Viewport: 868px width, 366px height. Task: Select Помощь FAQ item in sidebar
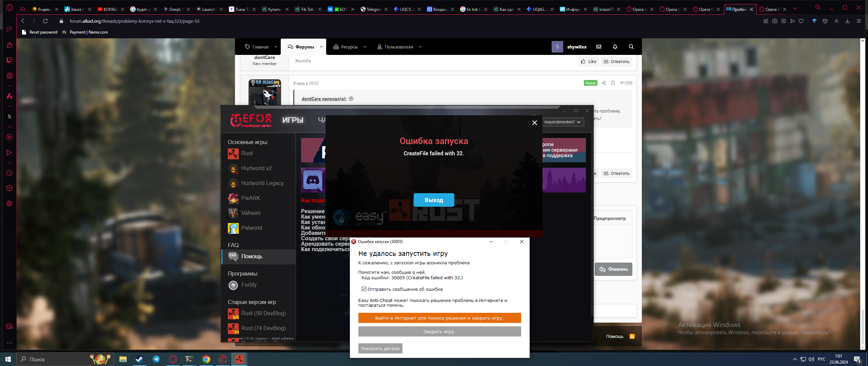[x=252, y=257]
